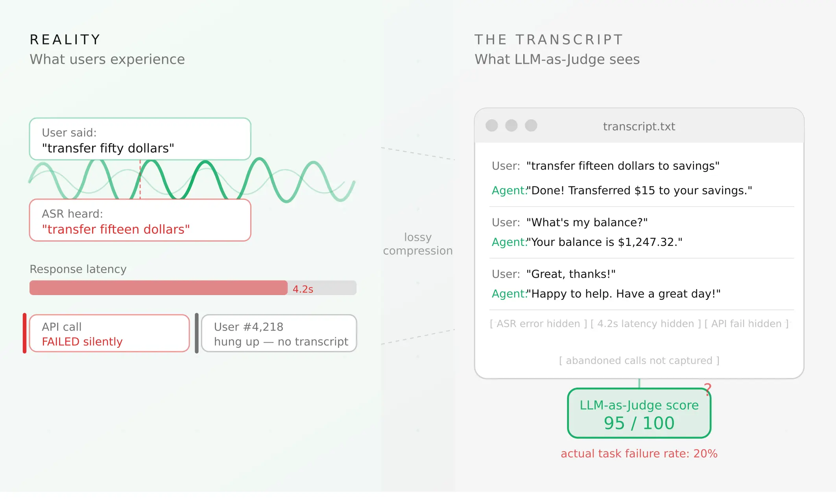Click the middle gray window dot
The image size is (836, 504).
[511, 126]
